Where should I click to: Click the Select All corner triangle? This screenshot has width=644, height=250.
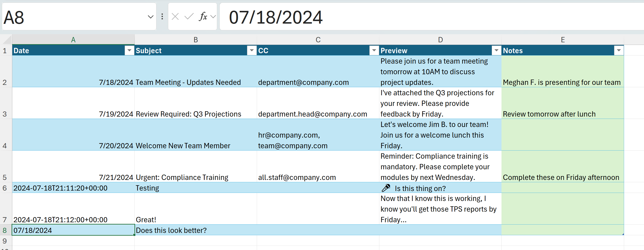coord(7,40)
